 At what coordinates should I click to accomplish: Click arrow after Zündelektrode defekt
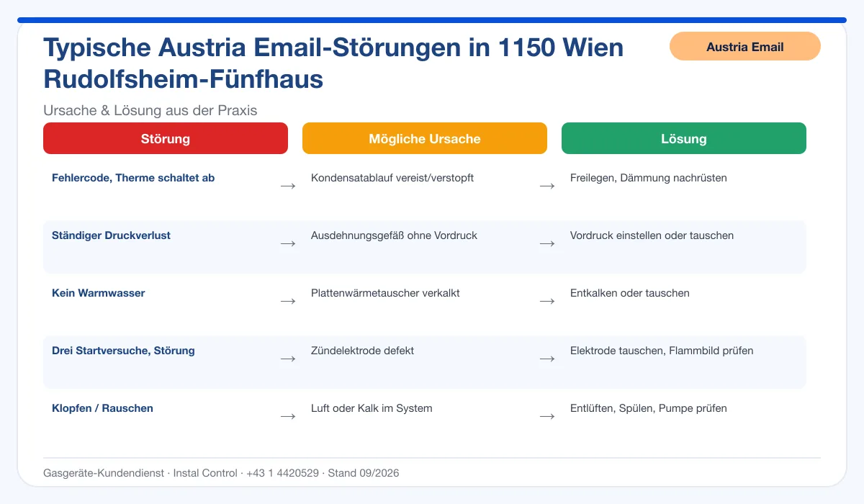click(x=547, y=359)
